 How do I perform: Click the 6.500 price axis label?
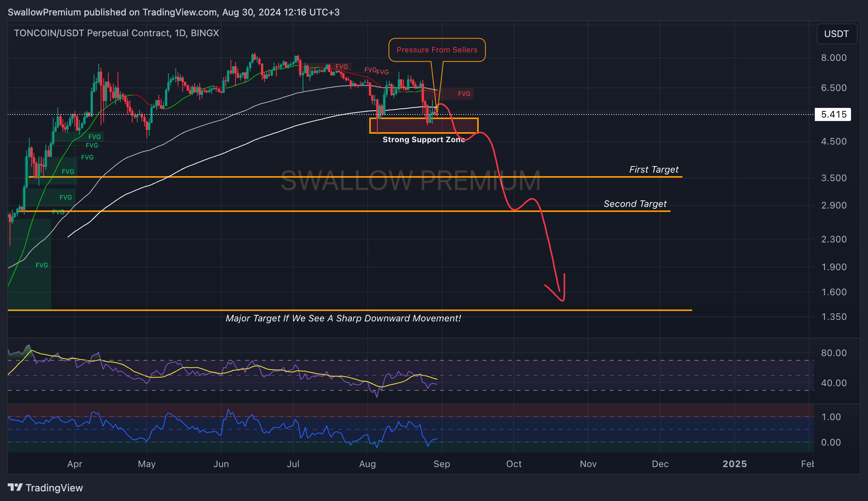834,88
